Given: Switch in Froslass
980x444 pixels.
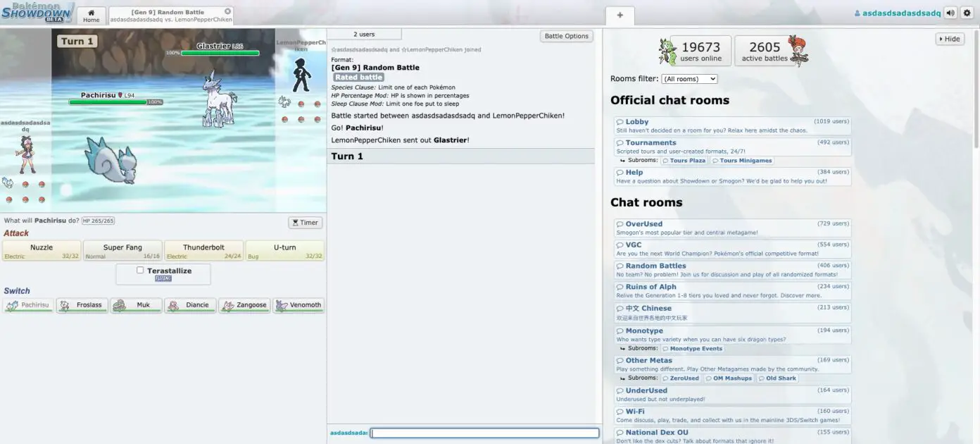Looking at the screenshot, I should [x=82, y=305].
